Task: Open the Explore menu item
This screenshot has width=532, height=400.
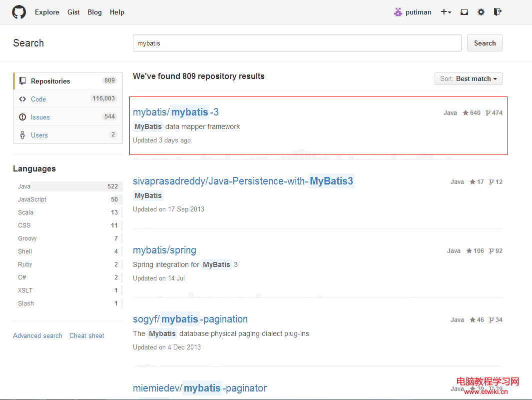Action: coord(47,12)
